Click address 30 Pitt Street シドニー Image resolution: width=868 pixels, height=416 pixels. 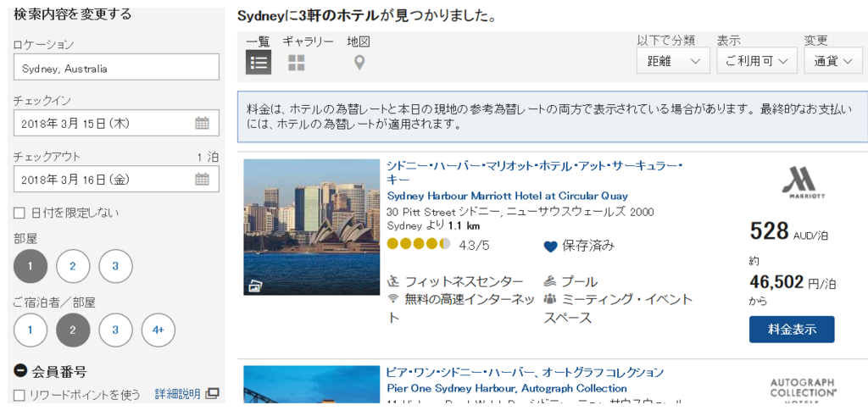pyautogui.click(x=520, y=212)
